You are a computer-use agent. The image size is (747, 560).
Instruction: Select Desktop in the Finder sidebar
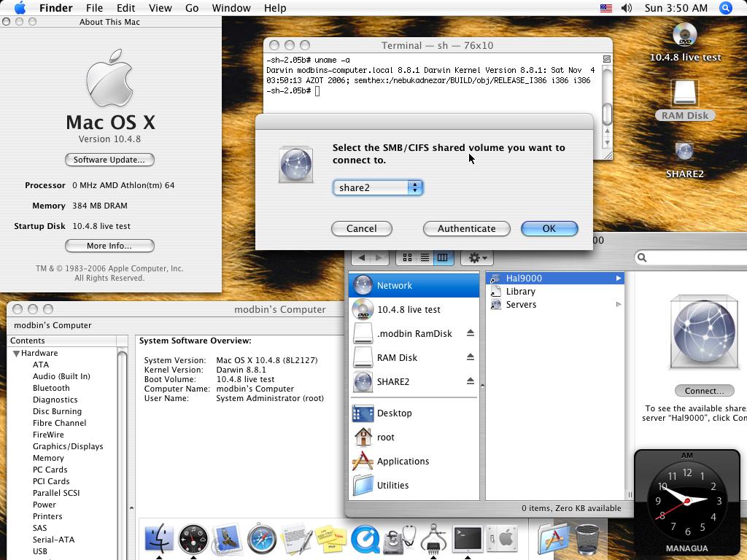coord(414,413)
